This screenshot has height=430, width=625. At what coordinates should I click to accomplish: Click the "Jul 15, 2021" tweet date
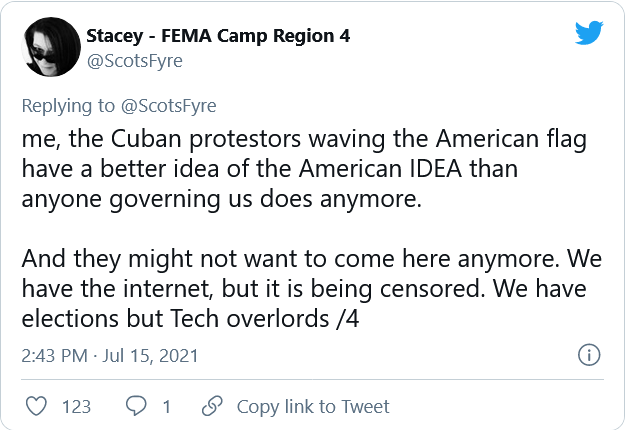152,356
